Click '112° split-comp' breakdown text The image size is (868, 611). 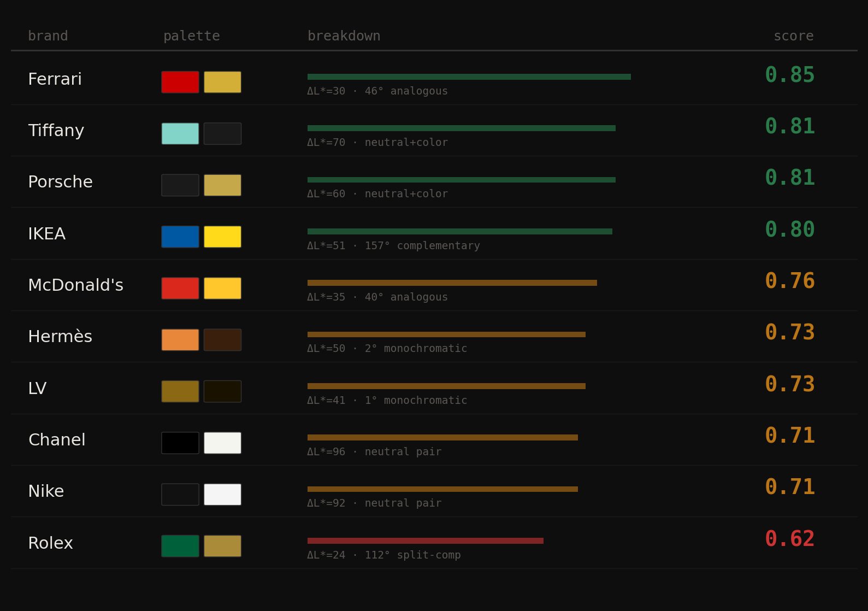(x=413, y=555)
